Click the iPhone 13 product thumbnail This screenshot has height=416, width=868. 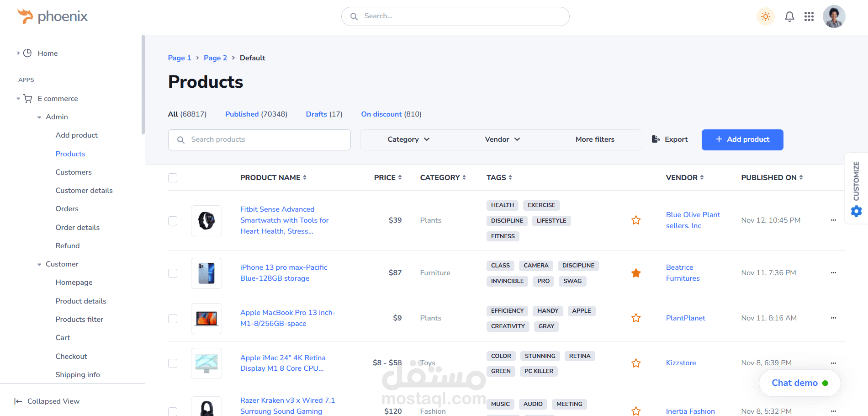click(206, 273)
